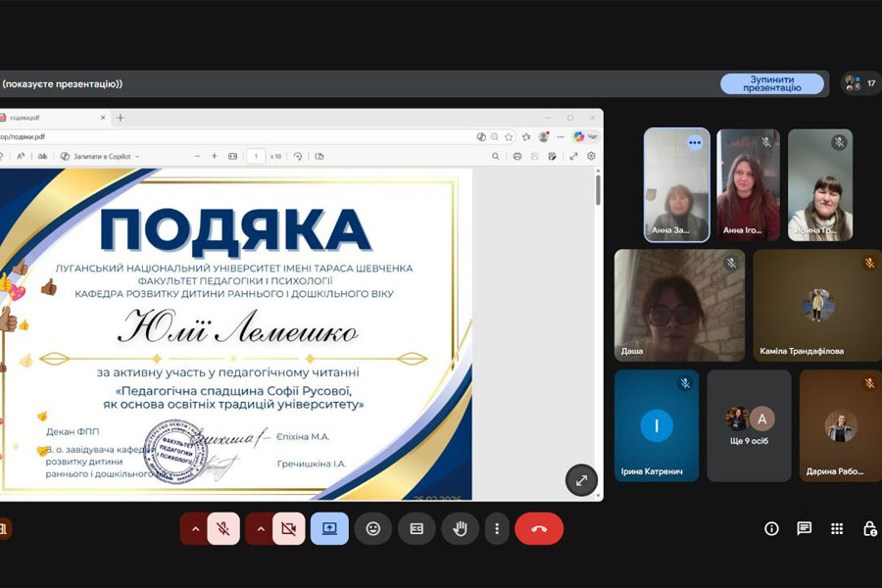The image size is (882, 588).
Task: Click the PDF page number field
Action: pyautogui.click(x=256, y=156)
